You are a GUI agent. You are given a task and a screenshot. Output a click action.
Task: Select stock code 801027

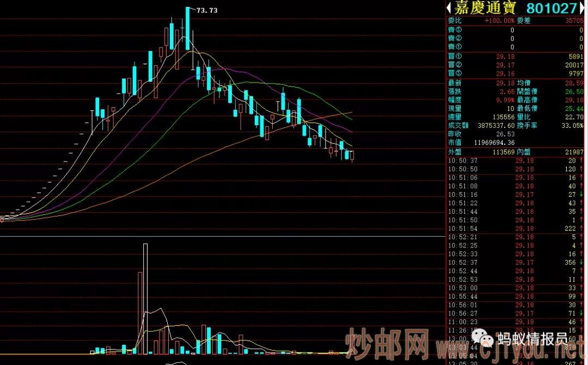click(x=552, y=8)
